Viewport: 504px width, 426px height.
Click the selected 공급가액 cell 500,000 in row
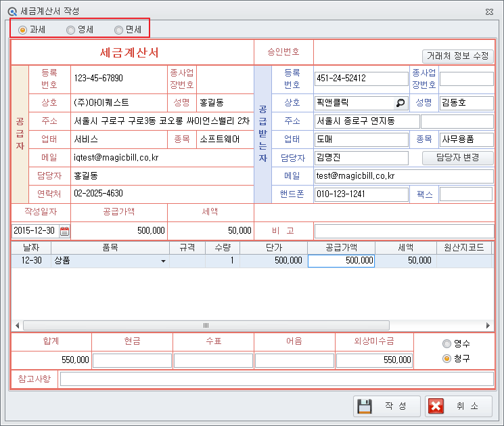click(342, 261)
